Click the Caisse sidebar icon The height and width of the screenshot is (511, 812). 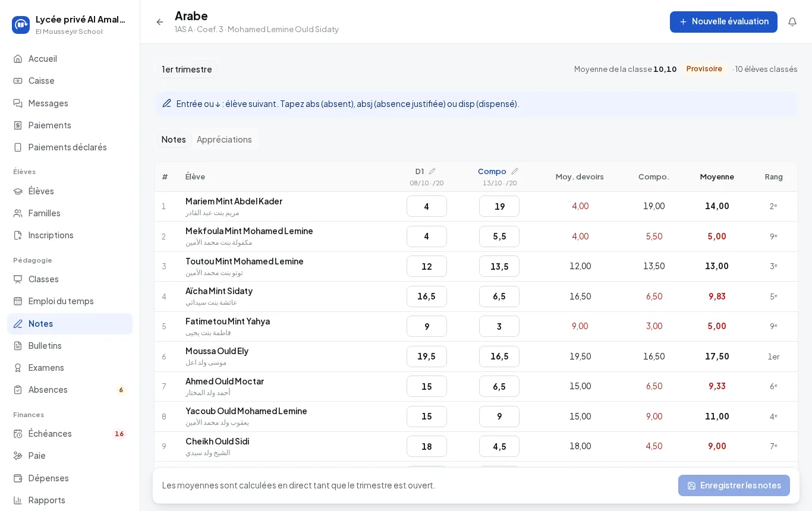tap(18, 81)
